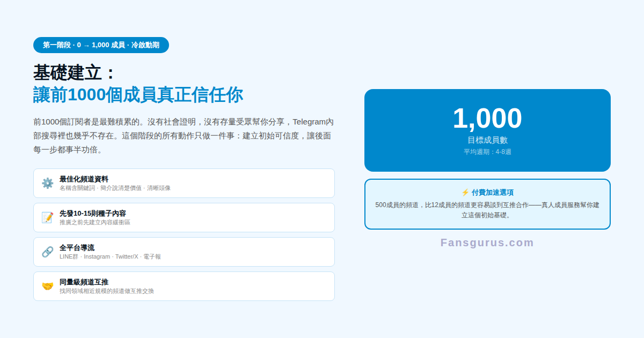Check the 先發10-15則種子內容 checklist item
644x338 pixels.
coord(184,217)
